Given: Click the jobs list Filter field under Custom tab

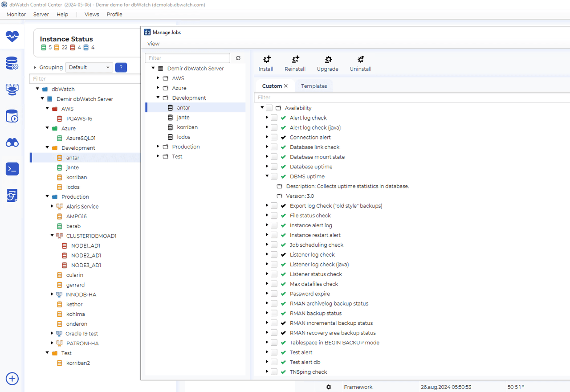Looking at the screenshot, I should point(412,97).
